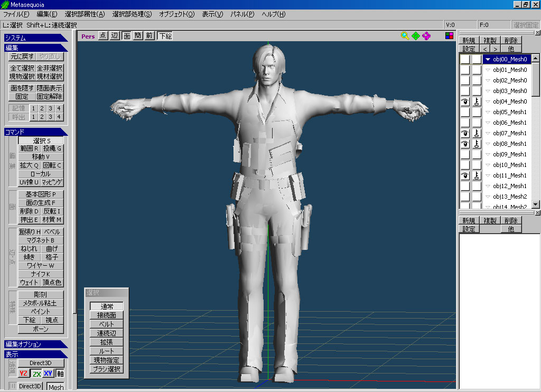Image resolution: width=541 pixels, height=392 pixels.
Task: Click the 全て選択 select-all button
Action: pyautogui.click(x=22, y=68)
